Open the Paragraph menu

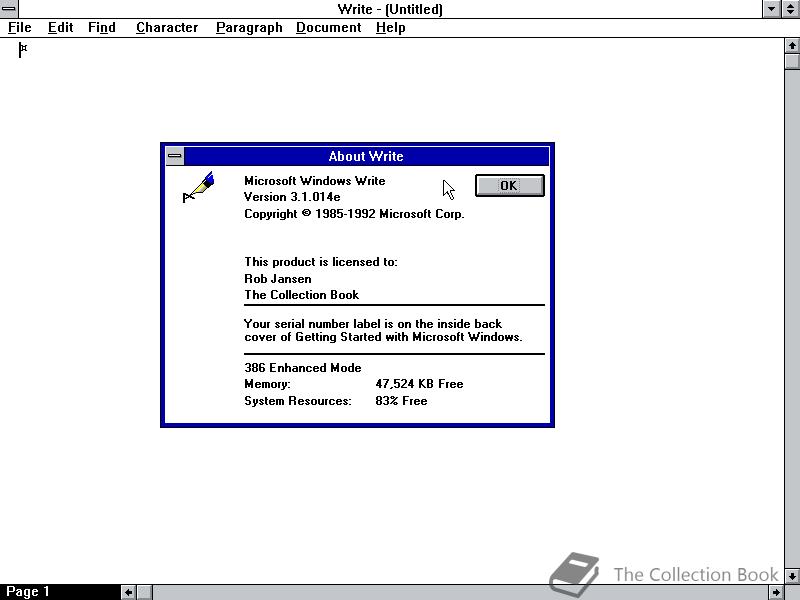click(x=249, y=28)
